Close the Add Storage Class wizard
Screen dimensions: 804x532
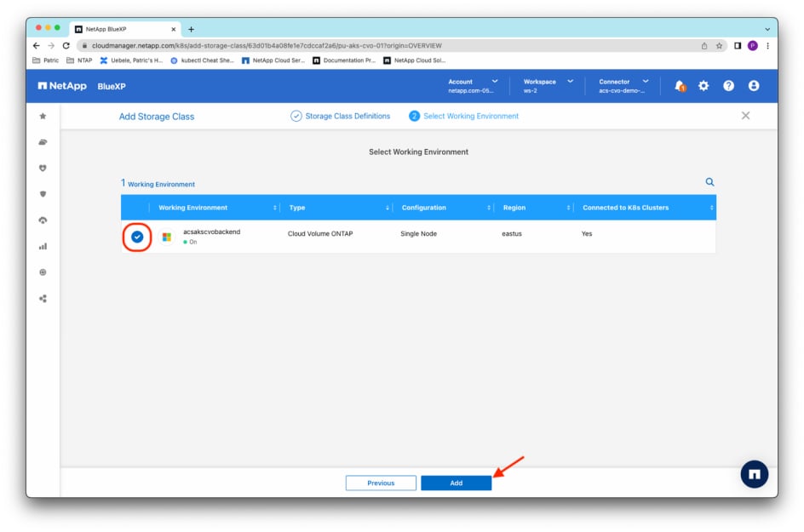[x=745, y=116]
